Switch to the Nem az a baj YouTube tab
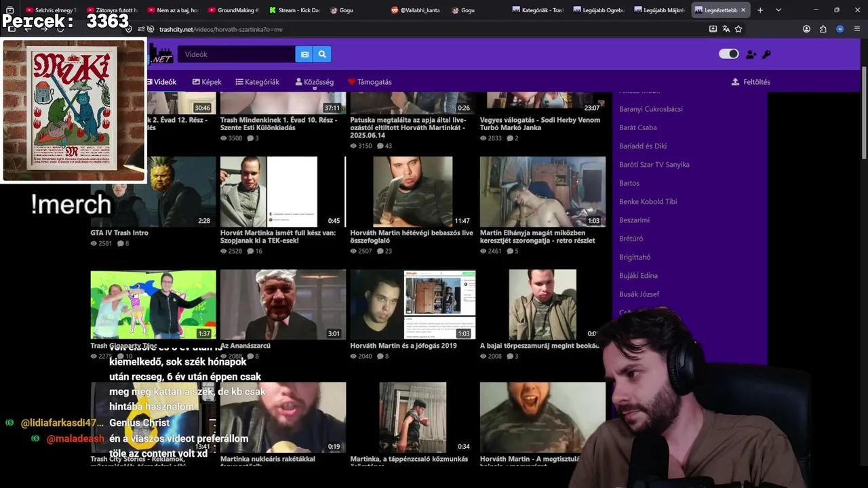 pos(172,10)
